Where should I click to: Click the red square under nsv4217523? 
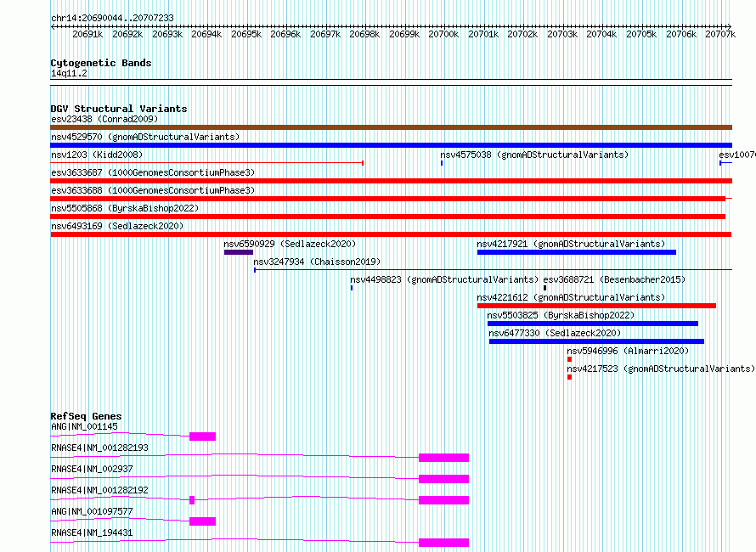(x=569, y=377)
